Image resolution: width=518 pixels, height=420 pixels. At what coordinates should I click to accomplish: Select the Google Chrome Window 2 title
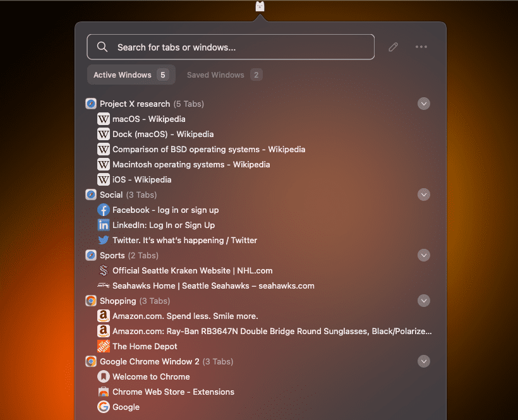(150, 361)
